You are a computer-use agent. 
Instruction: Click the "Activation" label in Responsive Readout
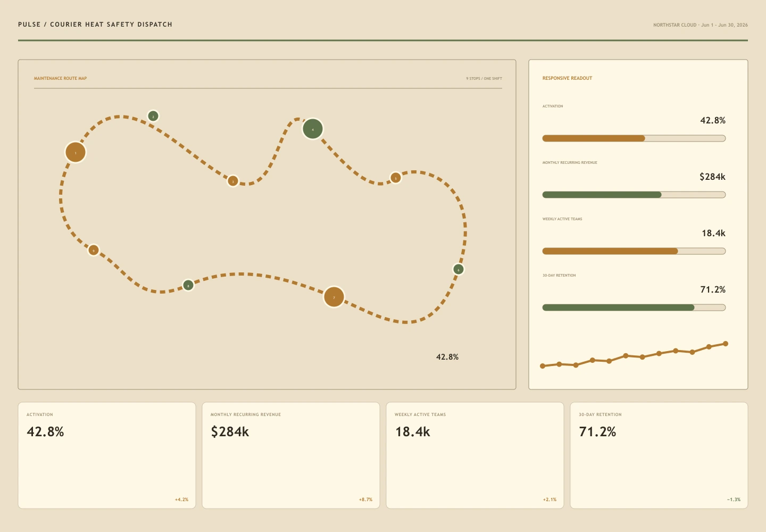point(553,106)
